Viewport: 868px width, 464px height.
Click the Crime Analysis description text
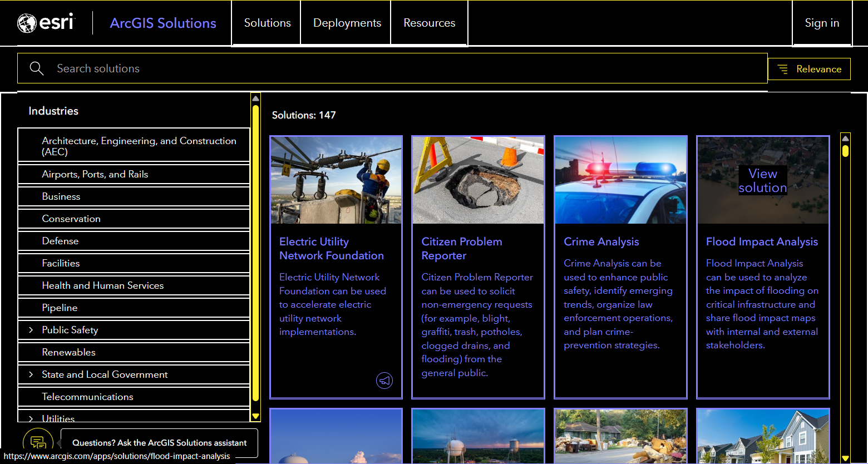point(618,304)
